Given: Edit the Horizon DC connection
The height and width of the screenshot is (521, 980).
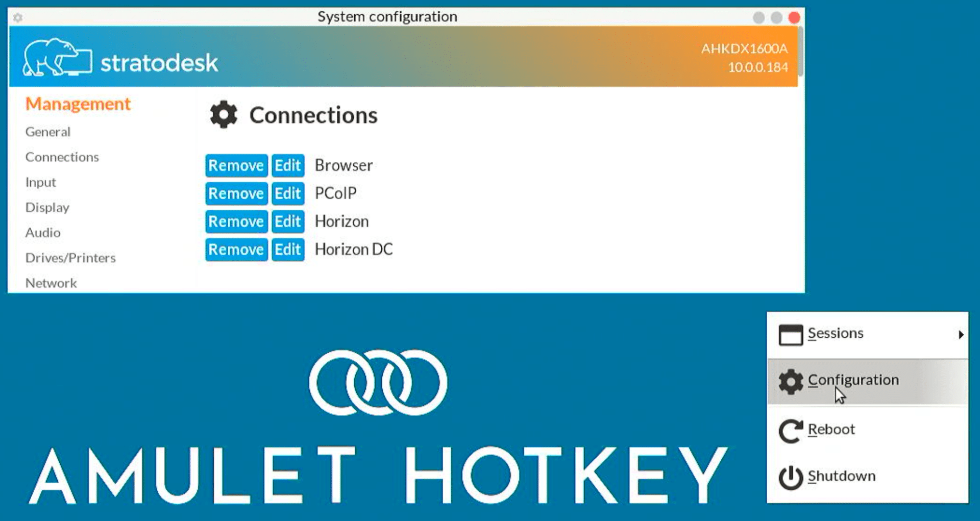Looking at the screenshot, I should point(288,250).
